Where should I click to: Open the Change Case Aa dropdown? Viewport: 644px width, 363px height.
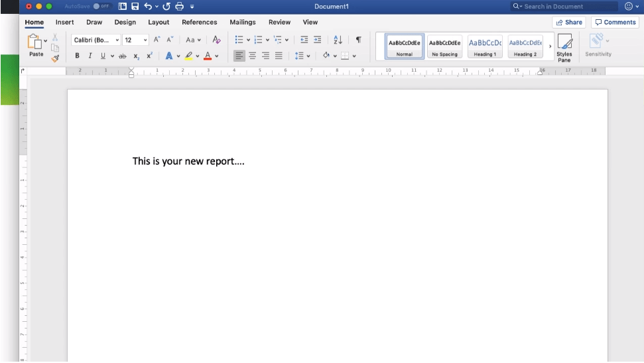[x=193, y=40]
